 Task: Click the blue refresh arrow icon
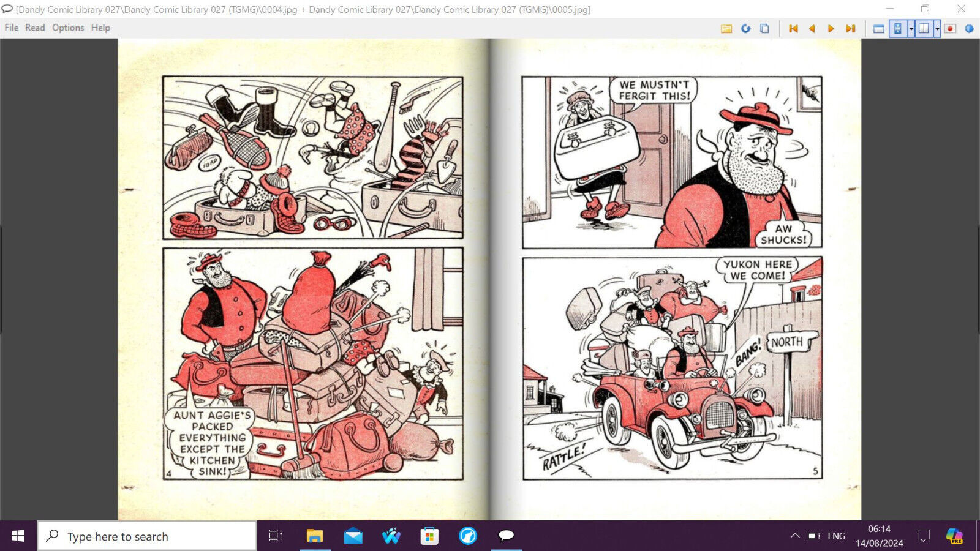coord(745,29)
